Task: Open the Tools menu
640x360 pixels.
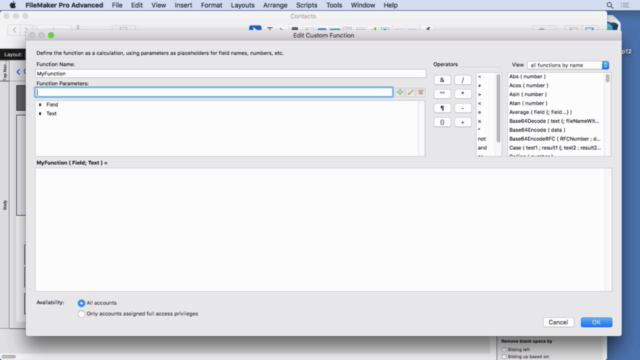Action: [x=334, y=5]
